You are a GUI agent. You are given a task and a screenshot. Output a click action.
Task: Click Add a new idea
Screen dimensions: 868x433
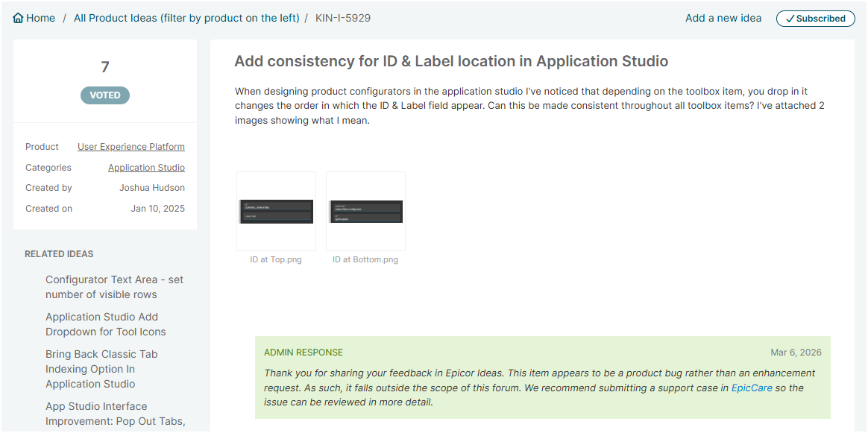click(x=723, y=18)
